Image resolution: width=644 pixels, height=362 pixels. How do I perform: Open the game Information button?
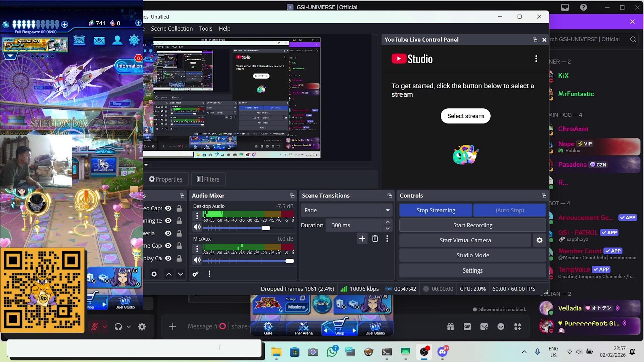coord(129,66)
